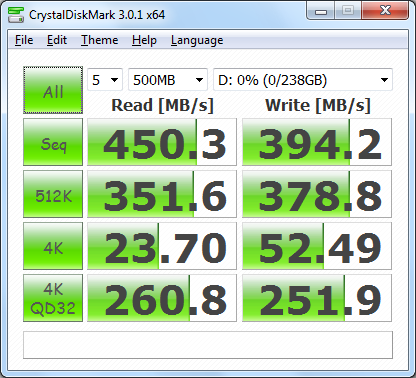Start the 4K QD32 test
The image size is (416, 378).
(x=53, y=298)
